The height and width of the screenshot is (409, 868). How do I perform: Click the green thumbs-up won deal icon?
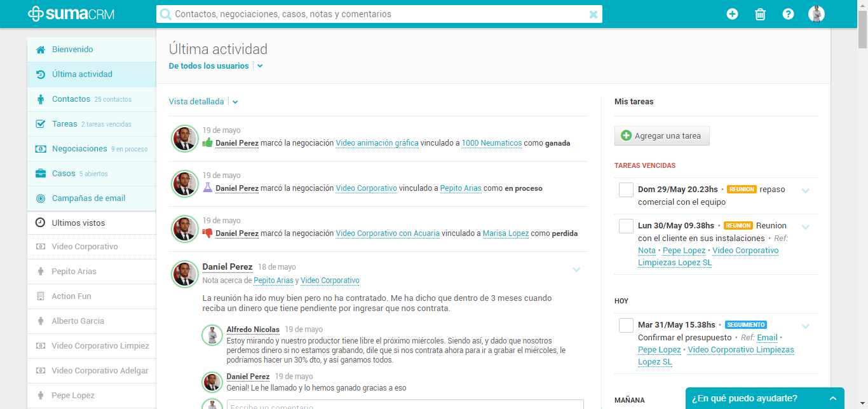point(207,142)
